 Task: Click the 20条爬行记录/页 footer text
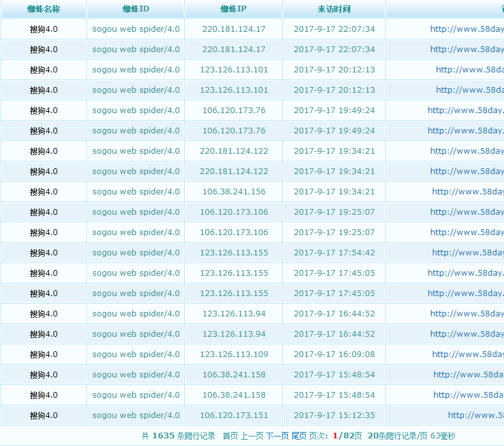397,436
